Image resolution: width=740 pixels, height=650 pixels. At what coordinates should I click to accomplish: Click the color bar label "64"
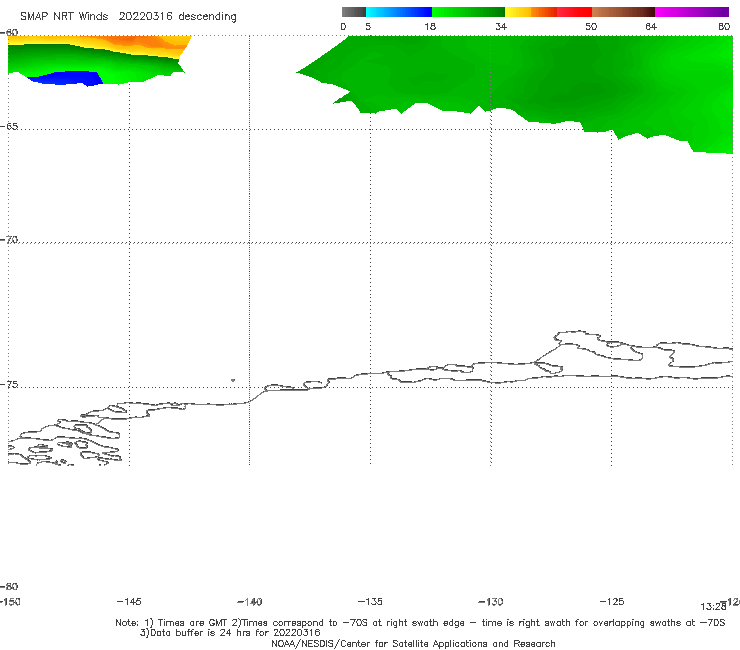click(x=651, y=27)
